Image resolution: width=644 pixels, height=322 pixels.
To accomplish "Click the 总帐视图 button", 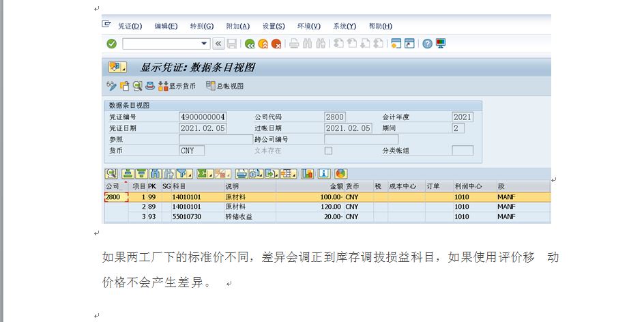I will tap(225, 86).
